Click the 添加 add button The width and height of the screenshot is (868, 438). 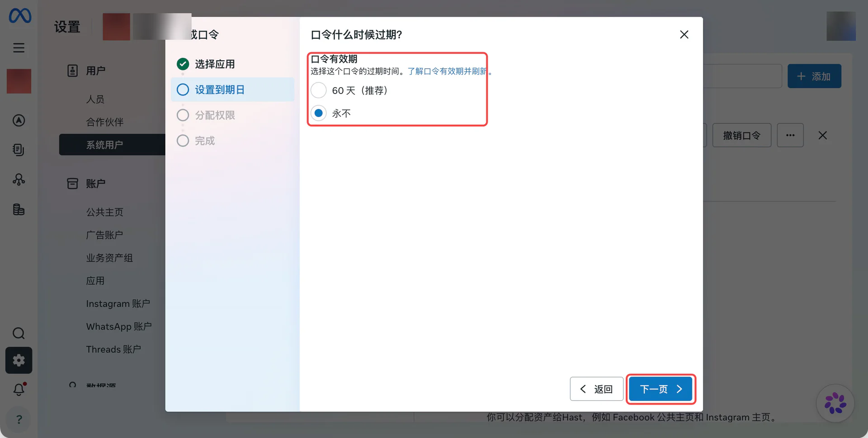pos(814,76)
